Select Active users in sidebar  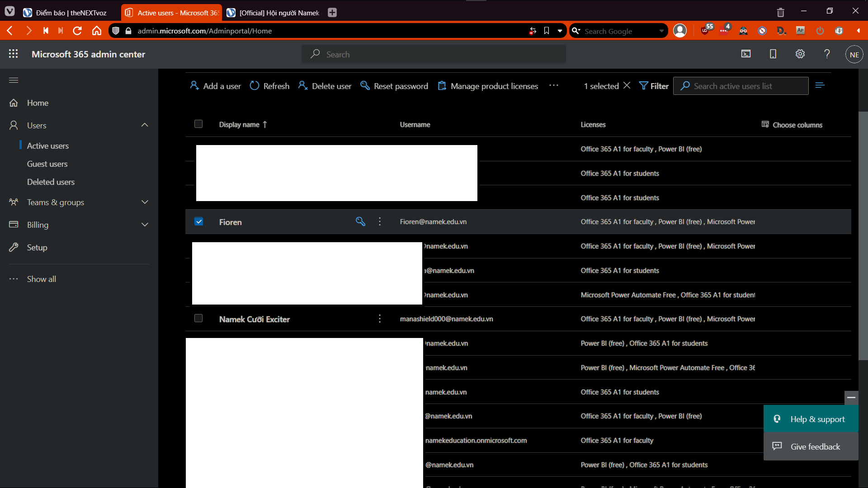tap(48, 145)
